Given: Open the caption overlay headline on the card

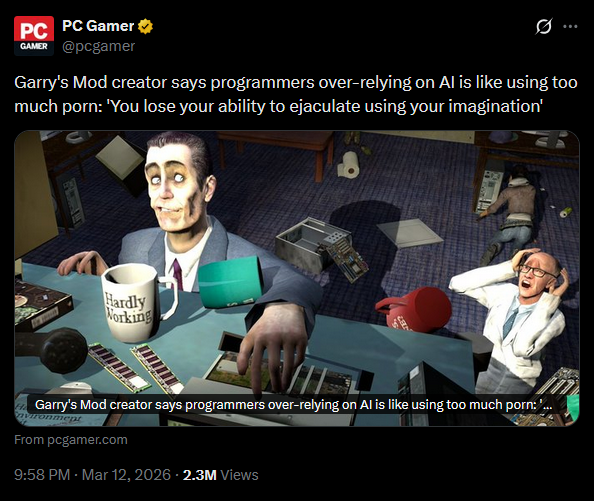Looking at the screenshot, I should (294, 405).
